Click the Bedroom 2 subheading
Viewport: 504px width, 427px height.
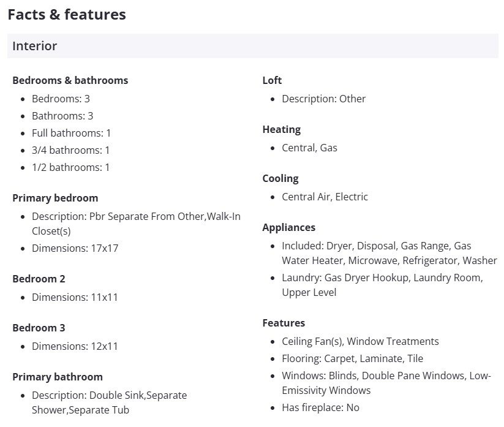click(39, 279)
